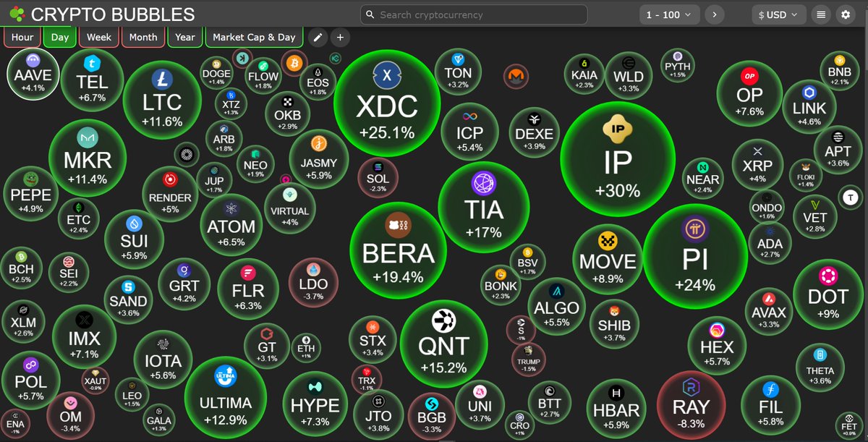Switch to the Year tab

(x=185, y=38)
